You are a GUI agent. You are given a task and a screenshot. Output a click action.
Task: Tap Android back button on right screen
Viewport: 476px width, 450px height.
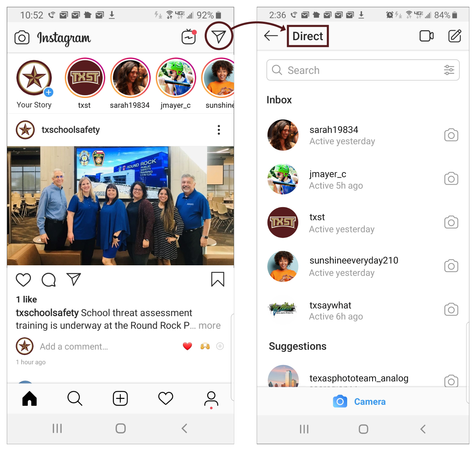pos(423,429)
